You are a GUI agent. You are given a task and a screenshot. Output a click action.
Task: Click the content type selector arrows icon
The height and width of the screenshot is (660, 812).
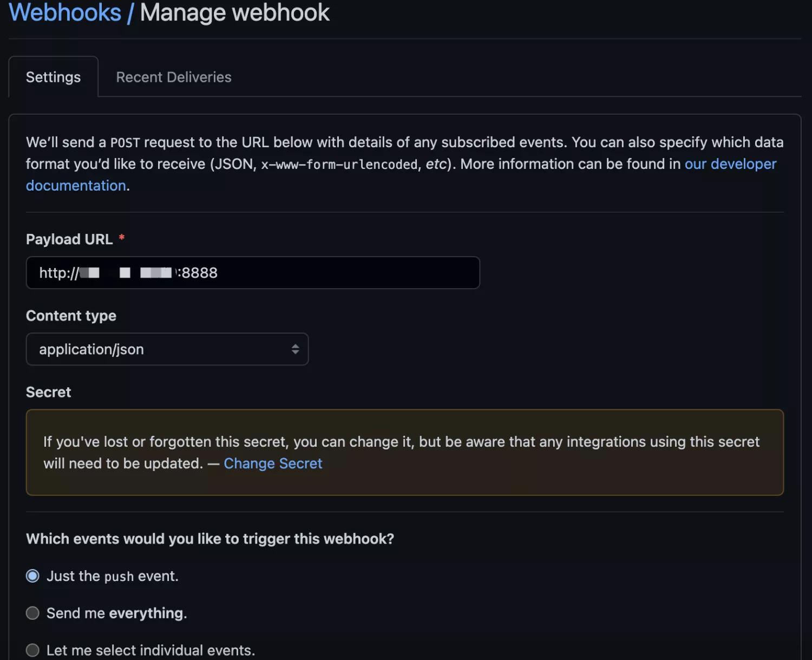tap(295, 349)
